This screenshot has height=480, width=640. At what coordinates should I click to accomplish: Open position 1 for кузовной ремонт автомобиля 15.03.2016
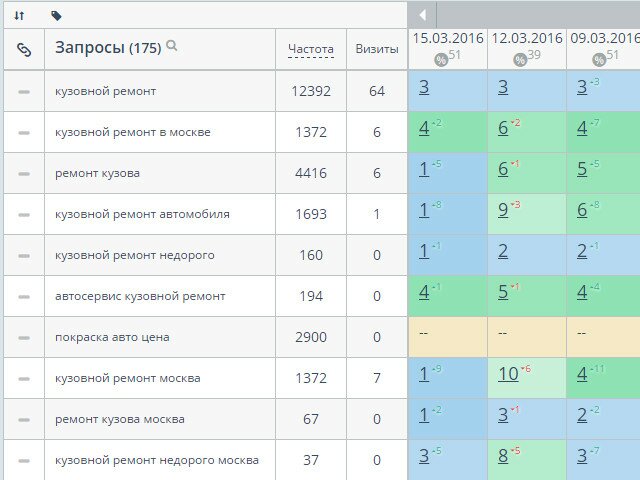tap(424, 210)
